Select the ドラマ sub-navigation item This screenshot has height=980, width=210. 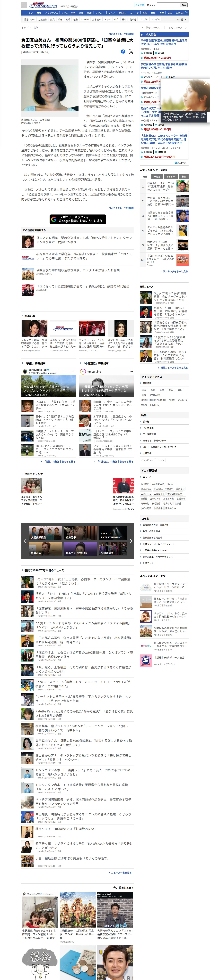point(108,19)
